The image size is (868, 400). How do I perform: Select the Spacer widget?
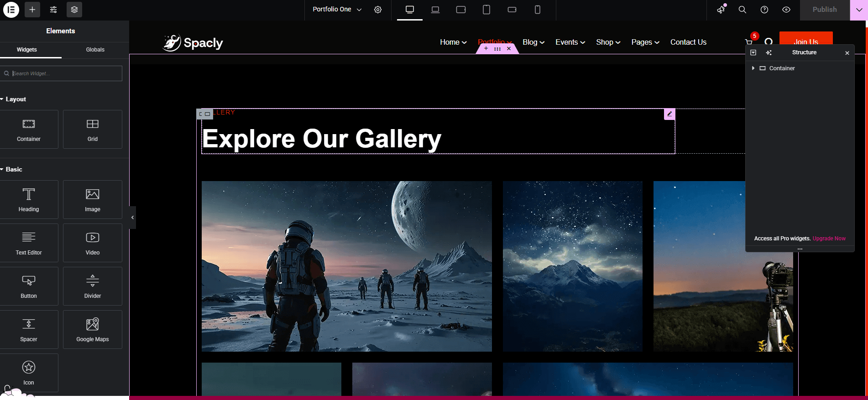(29, 330)
